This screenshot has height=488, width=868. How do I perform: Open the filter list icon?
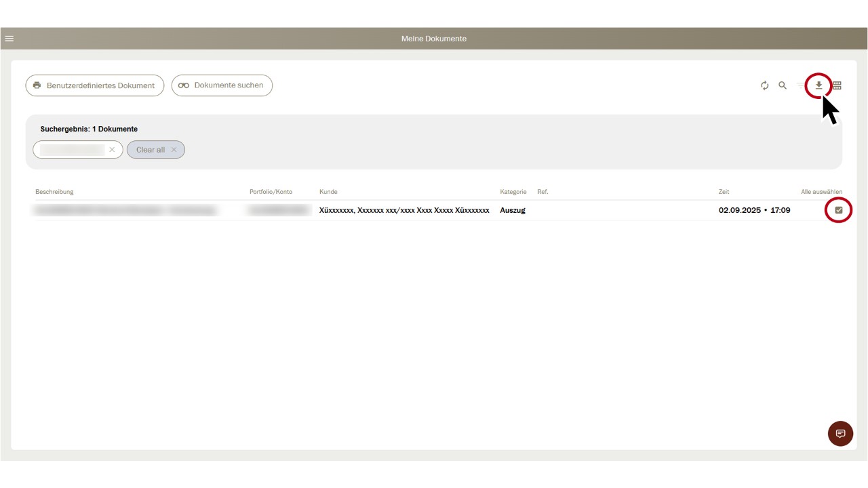point(802,85)
